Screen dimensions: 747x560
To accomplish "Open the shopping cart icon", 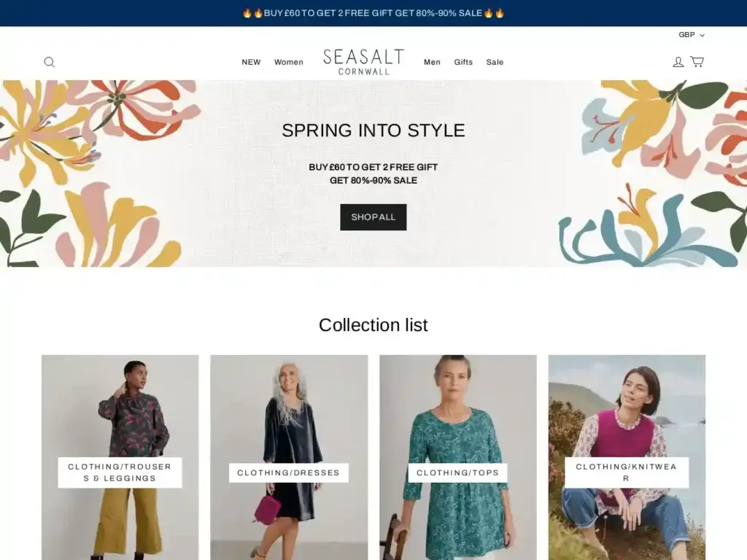I will tap(697, 61).
